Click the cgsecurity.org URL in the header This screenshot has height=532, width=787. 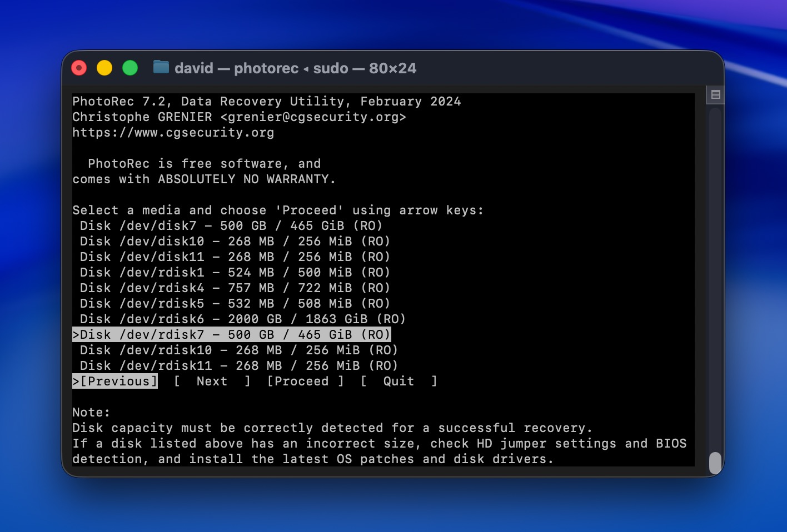pos(173,132)
